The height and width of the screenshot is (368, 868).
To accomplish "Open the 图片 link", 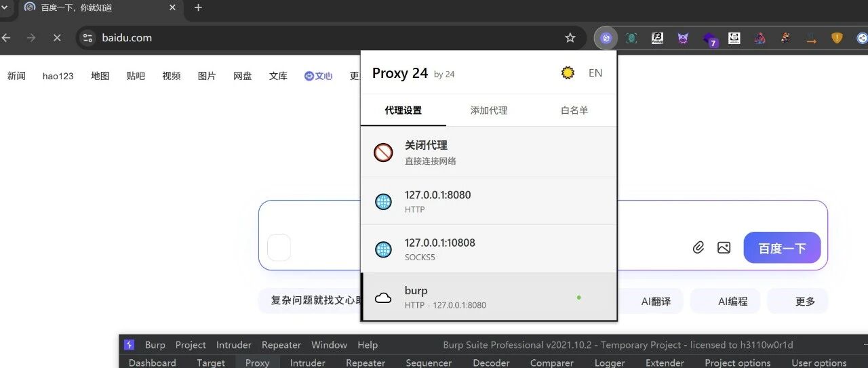I will [207, 76].
